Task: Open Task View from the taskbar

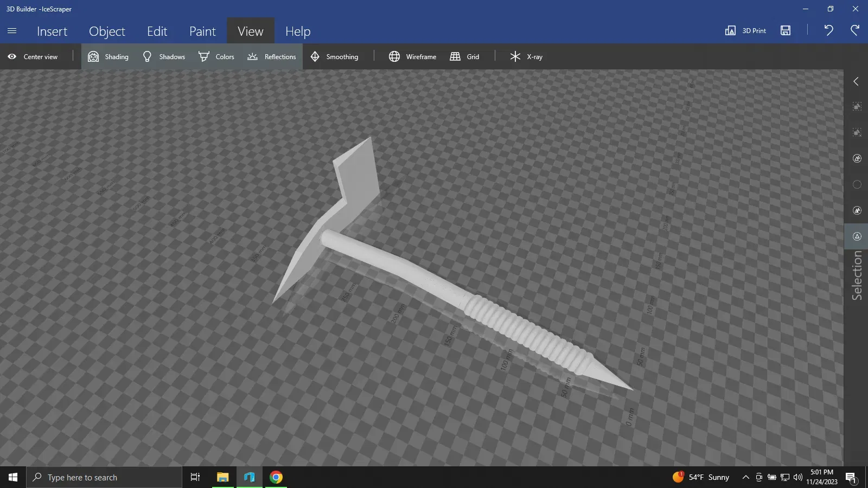Action: (195, 477)
